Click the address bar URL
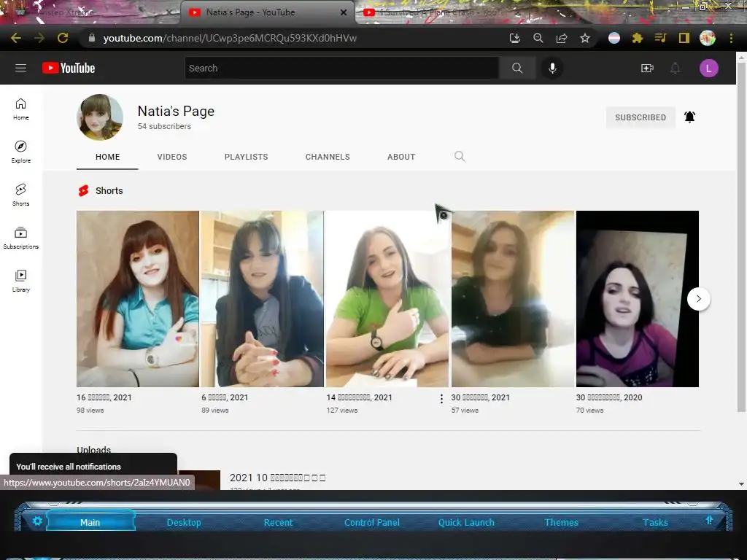 (x=230, y=38)
